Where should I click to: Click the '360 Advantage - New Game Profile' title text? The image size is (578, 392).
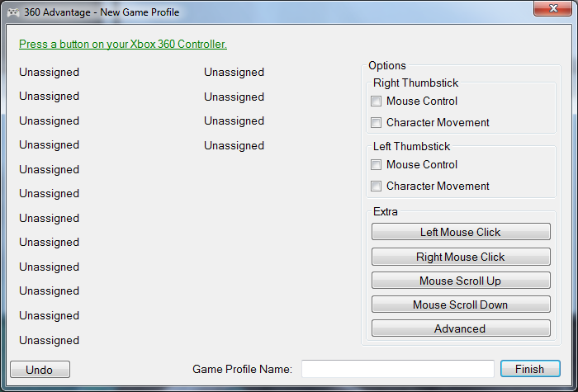coord(102,12)
